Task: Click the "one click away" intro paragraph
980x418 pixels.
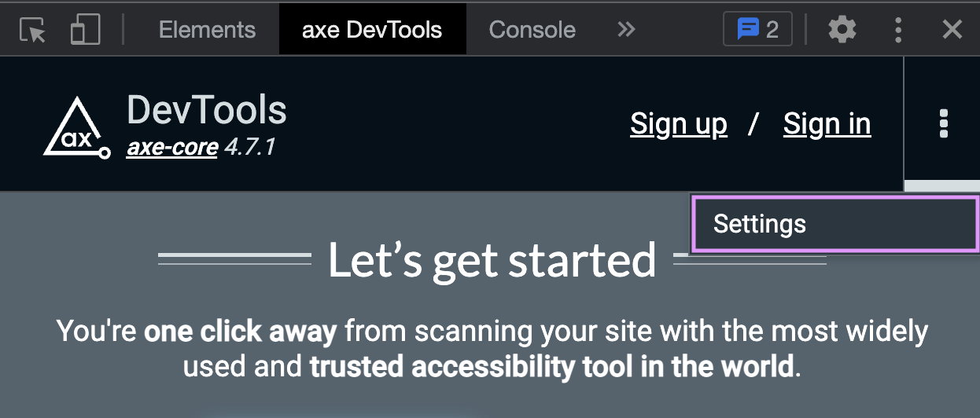Action: tap(492, 348)
